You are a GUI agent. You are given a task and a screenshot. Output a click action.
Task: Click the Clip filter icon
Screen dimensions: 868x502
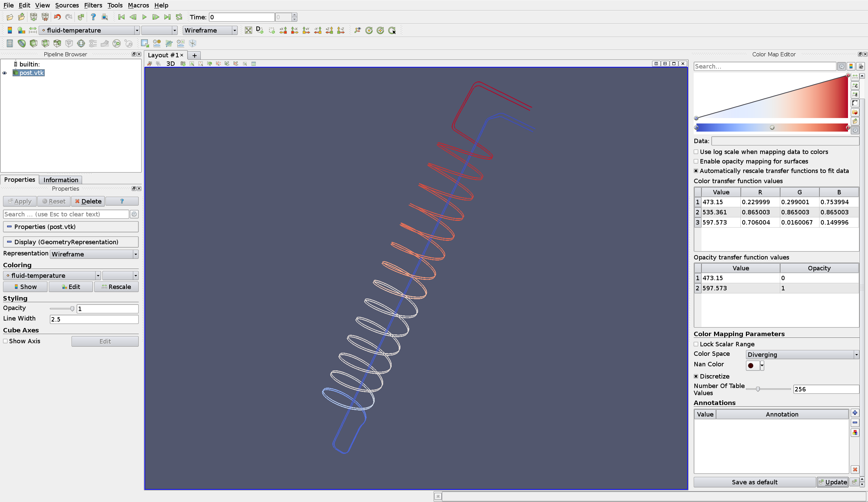34,43
